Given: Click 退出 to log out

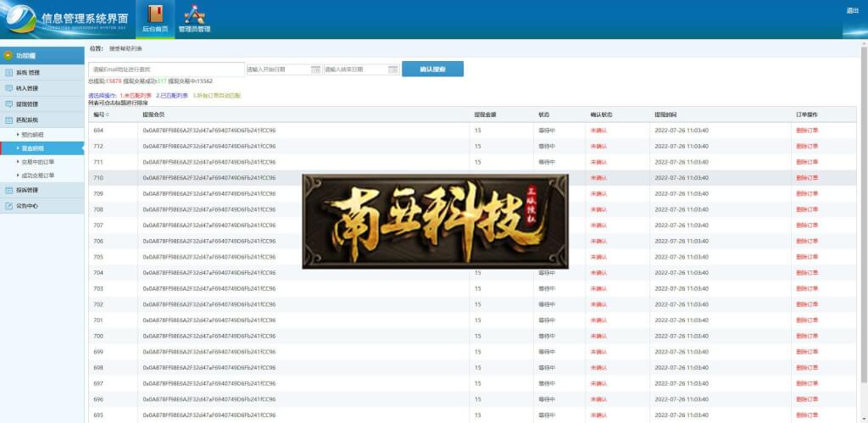Looking at the screenshot, I should [853, 10].
